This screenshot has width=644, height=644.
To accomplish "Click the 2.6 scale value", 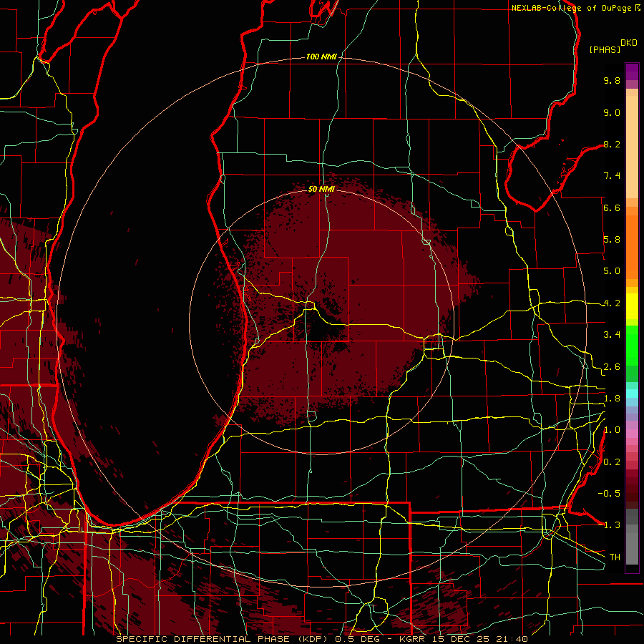I will [x=612, y=367].
